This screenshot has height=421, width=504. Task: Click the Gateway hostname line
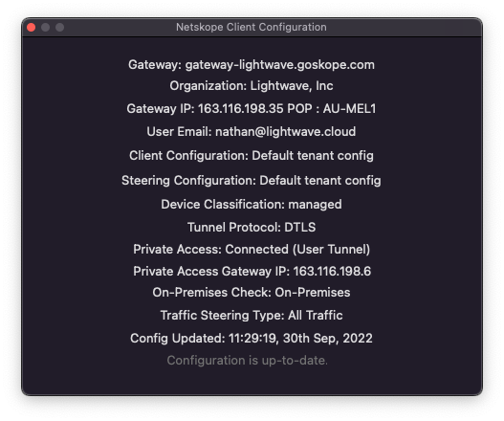[x=252, y=65]
